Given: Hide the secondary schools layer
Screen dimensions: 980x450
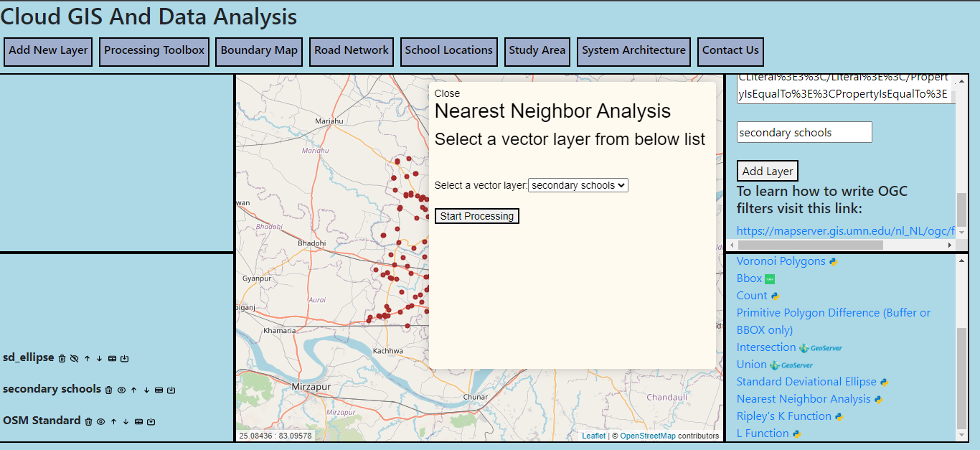Looking at the screenshot, I should [121, 390].
